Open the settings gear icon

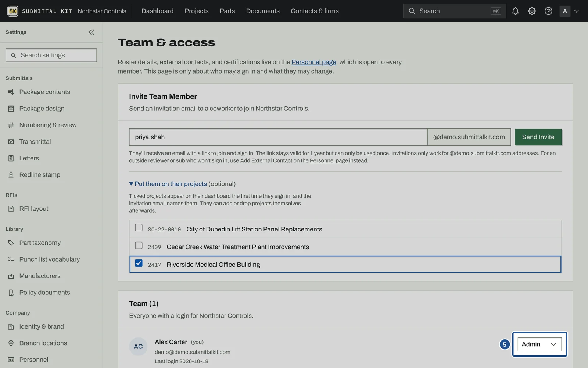[x=532, y=11]
